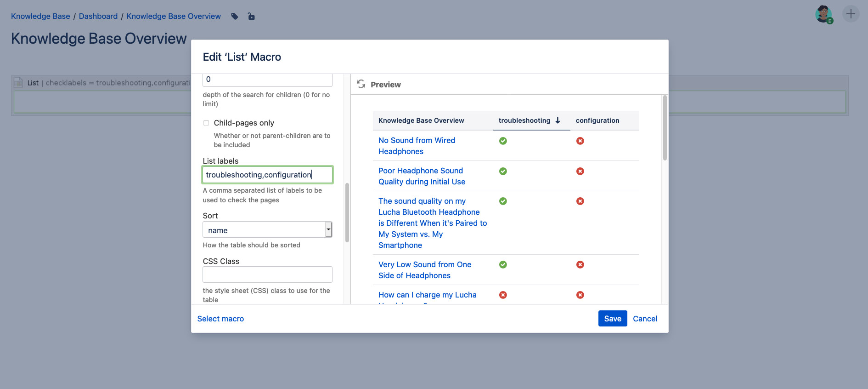Image resolution: width=868 pixels, height=389 pixels.
Task: Open Dashboard in the breadcrumb
Action: pos(98,16)
